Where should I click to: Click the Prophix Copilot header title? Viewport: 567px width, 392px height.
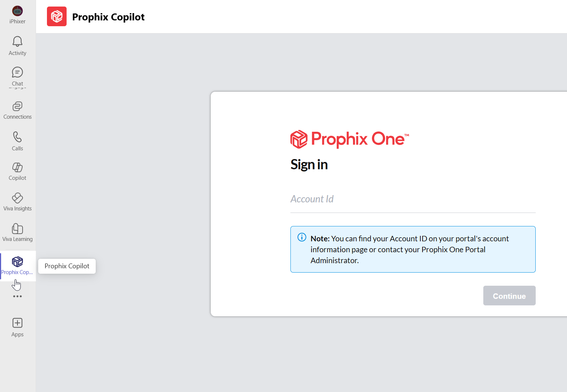(108, 17)
